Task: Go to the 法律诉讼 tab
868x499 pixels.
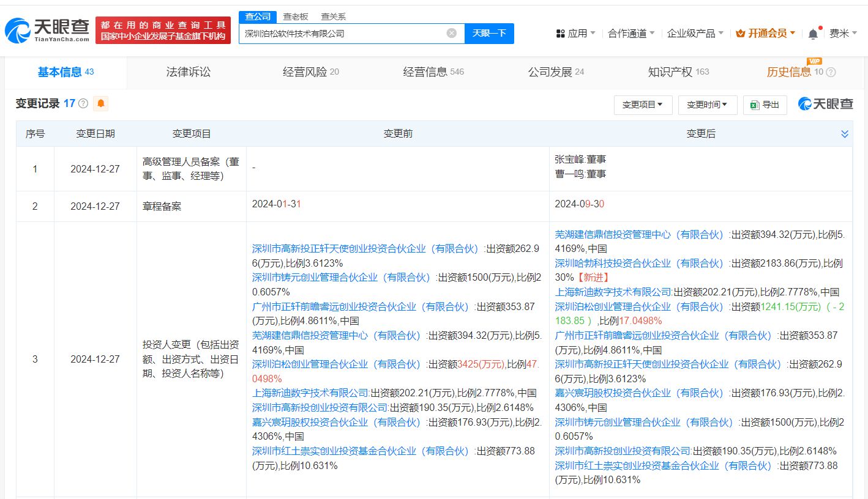Action: click(188, 72)
